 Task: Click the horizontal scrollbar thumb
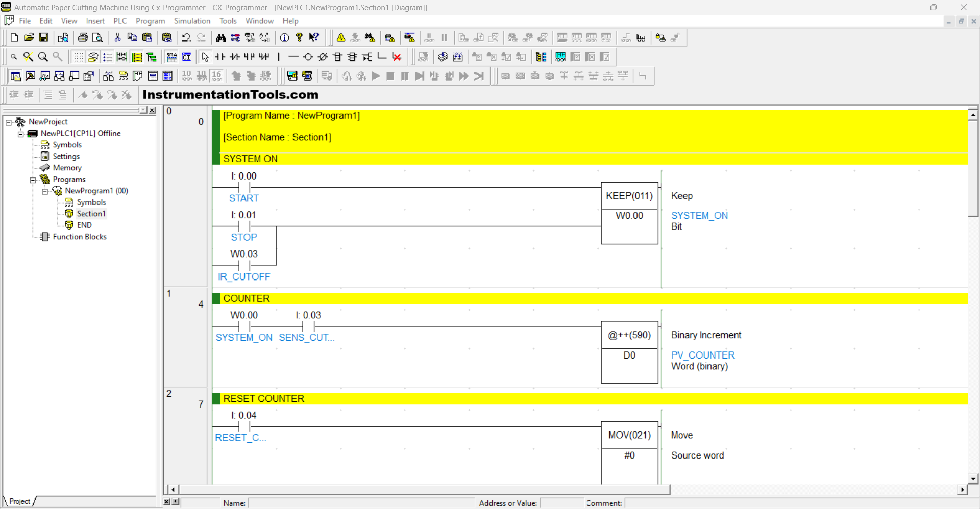[x=424, y=490]
